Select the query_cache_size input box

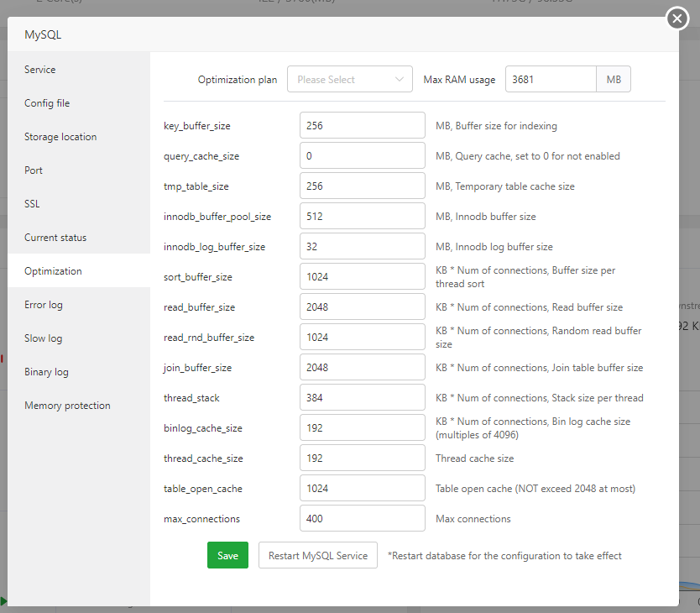pyautogui.click(x=362, y=156)
